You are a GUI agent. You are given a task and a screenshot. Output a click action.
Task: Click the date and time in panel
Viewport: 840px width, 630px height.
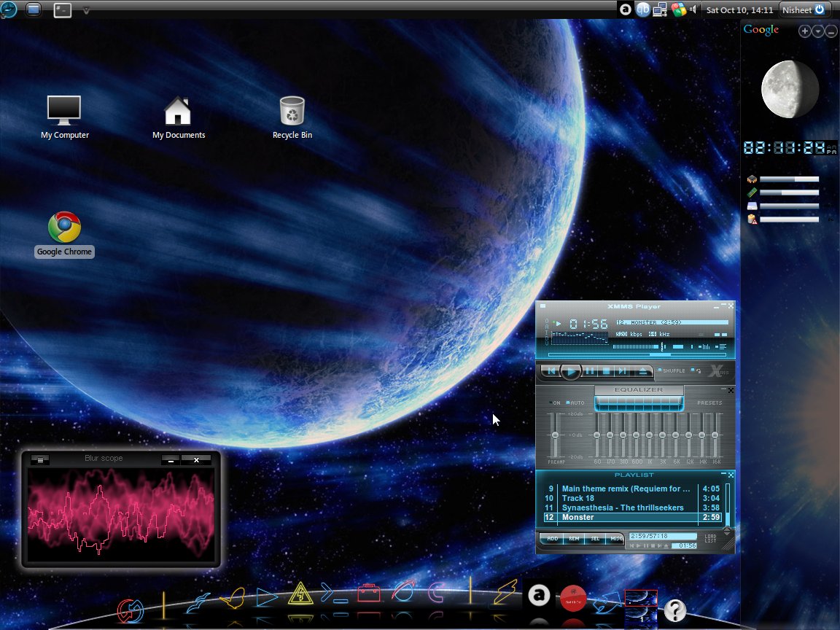click(x=739, y=9)
